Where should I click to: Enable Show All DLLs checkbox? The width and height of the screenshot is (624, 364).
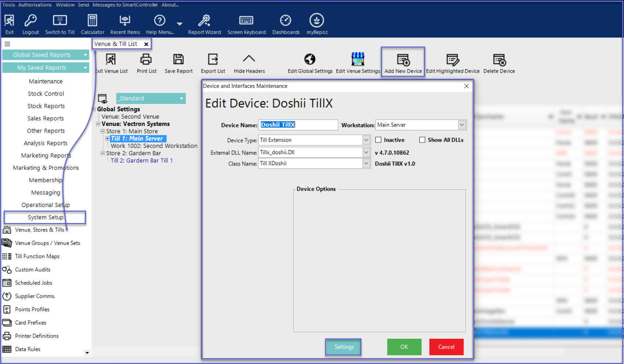422,140
